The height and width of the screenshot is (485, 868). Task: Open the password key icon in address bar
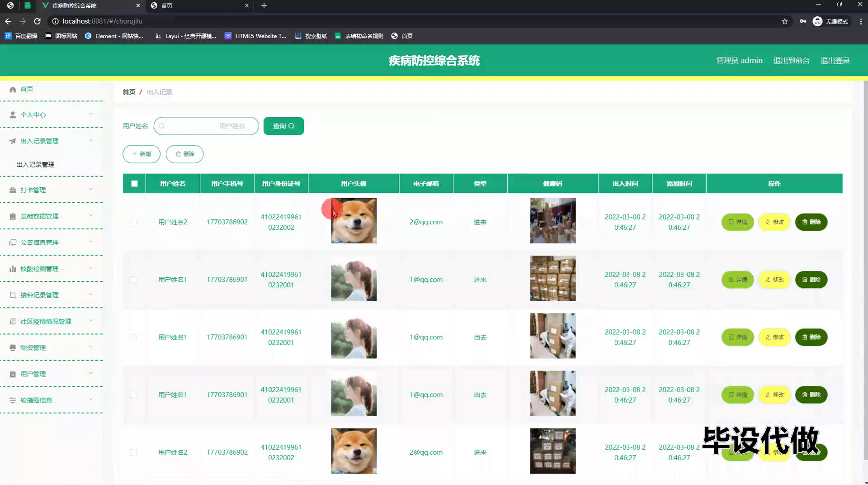[x=802, y=21]
